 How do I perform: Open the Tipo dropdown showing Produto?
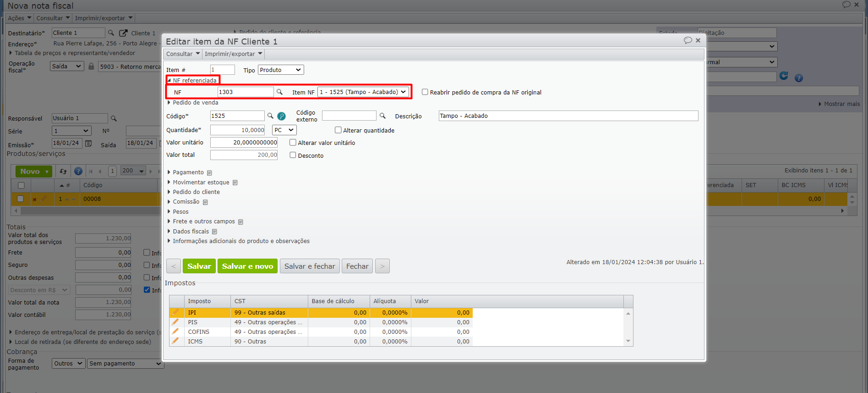(281, 70)
